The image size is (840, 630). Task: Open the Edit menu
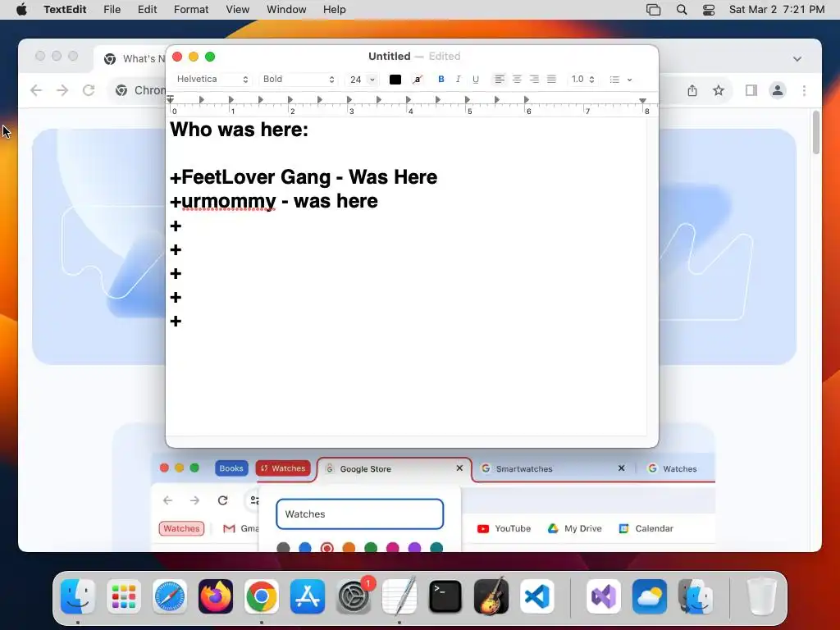148,10
